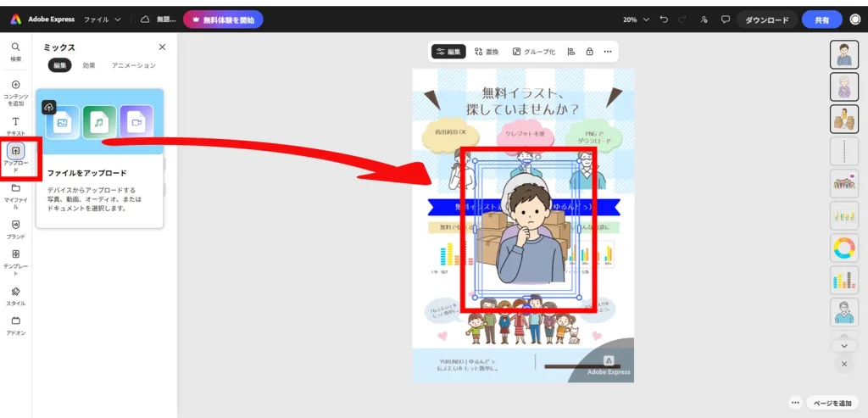The height and width of the screenshot is (418, 868).
Task: Open the 20% zoom level dropdown
Action: (636, 20)
